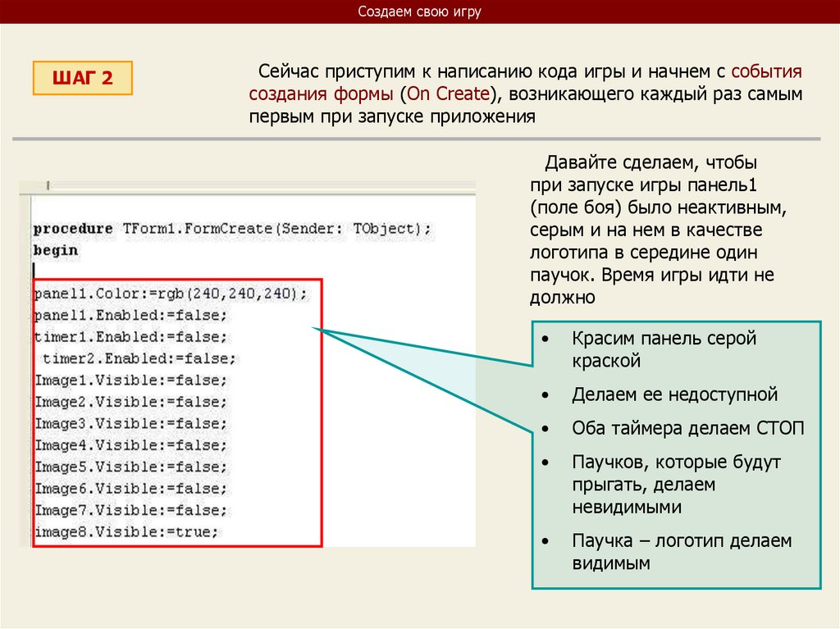Image resolution: width=840 pixels, height=629 pixels.
Task: Click line timer1.Enabled:=false;
Action: (x=130, y=337)
